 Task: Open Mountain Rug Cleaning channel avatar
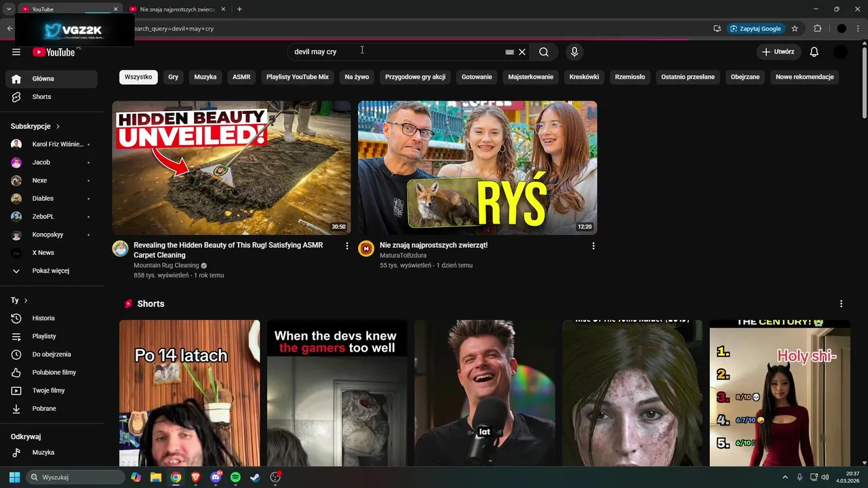(x=120, y=249)
